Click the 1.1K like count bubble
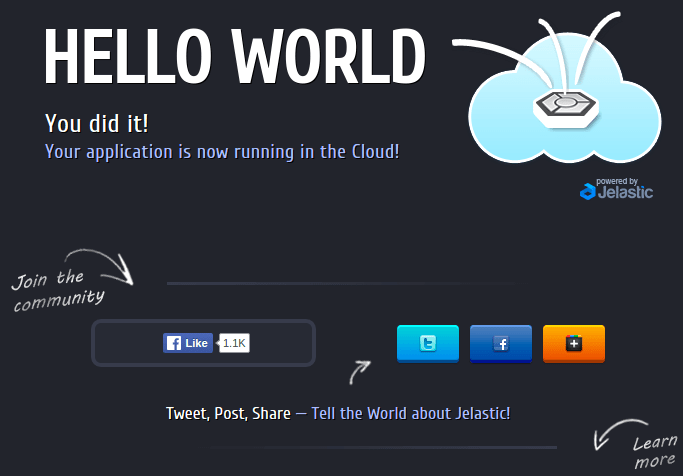 tap(234, 343)
